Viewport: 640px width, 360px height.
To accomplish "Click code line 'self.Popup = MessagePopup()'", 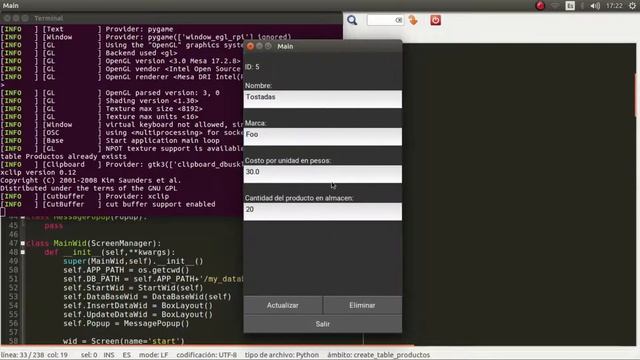I will [126, 324].
